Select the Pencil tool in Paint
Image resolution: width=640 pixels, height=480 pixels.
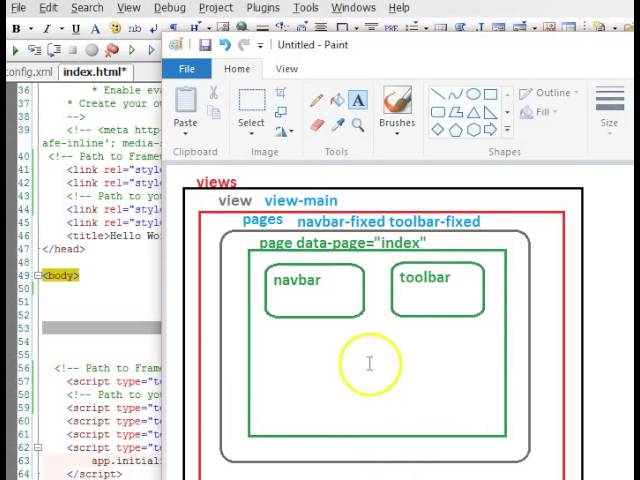pos(316,100)
